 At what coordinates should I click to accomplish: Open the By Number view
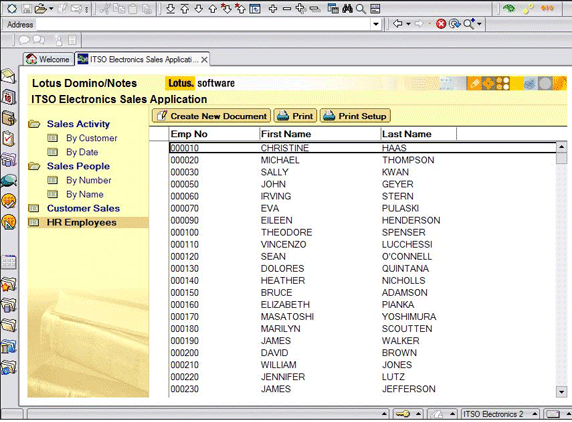point(89,180)
